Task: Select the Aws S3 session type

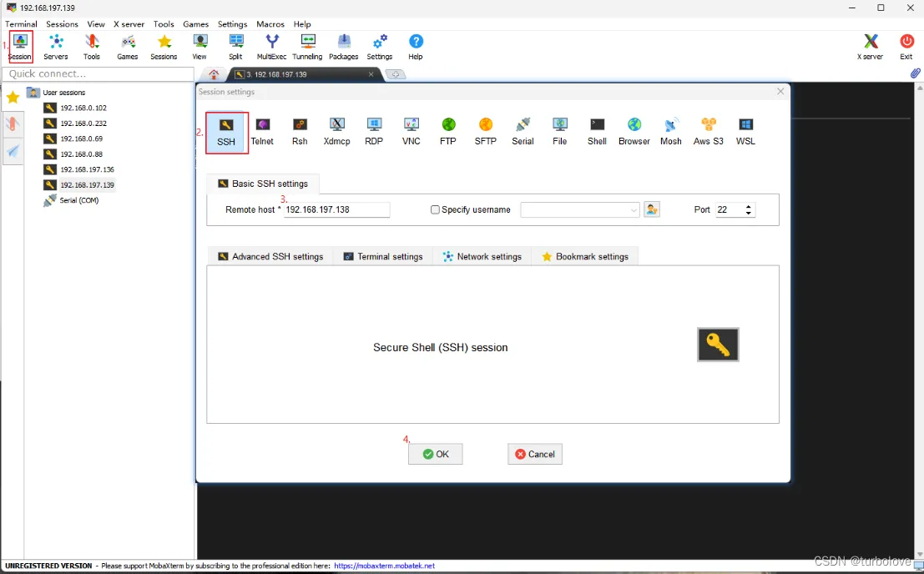Action: [709, 132]
